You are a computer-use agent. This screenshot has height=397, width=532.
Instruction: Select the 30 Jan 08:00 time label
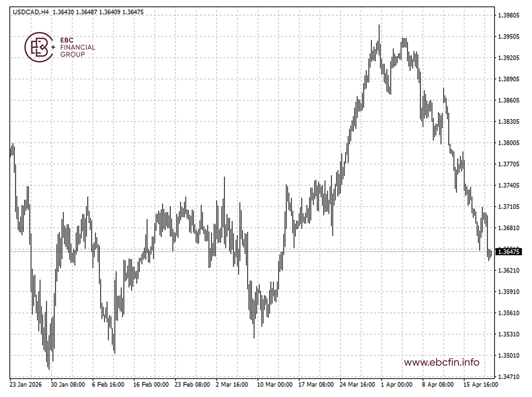[x=68, y=384]
